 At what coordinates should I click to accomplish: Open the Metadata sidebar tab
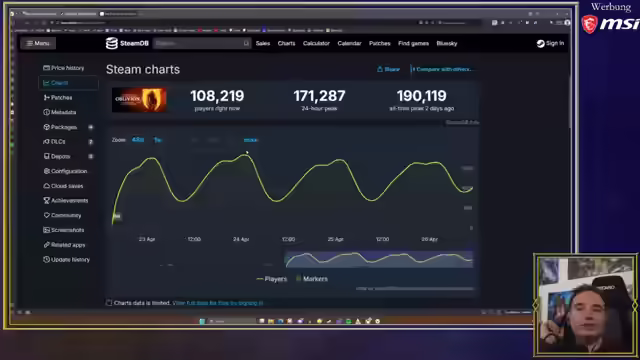60,112
